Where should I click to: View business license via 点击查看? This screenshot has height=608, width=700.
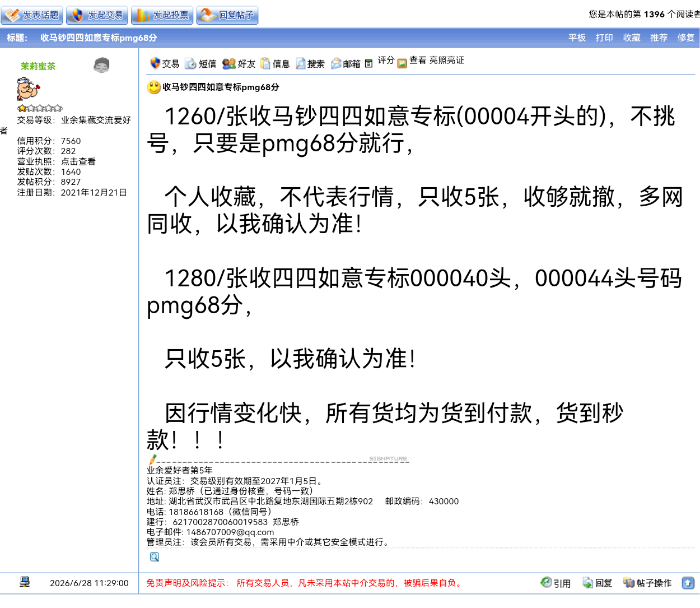click(x=78, y=161)
